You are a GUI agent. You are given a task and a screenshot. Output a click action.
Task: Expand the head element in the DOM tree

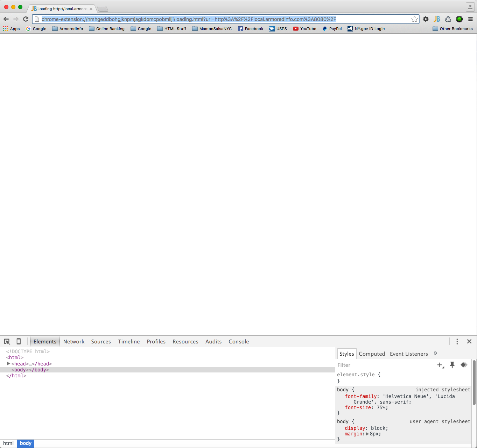click(8, 363)
